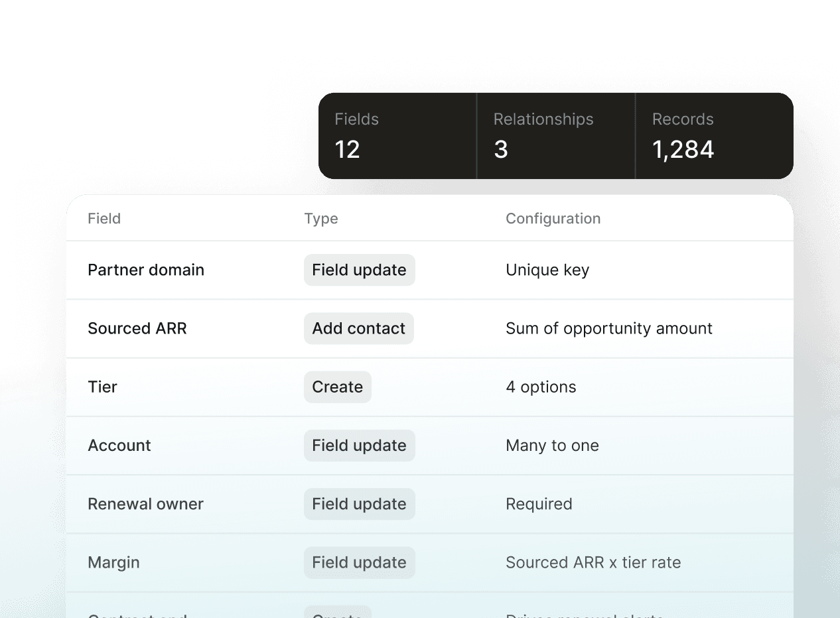
Task: Click the Configuration column header
Action: point(553,218)
